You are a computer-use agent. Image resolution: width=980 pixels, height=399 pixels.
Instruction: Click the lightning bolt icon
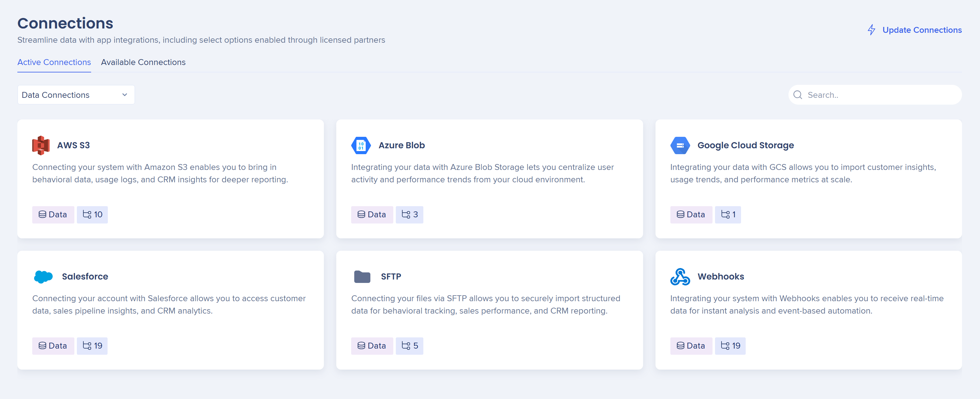point(871,30)
